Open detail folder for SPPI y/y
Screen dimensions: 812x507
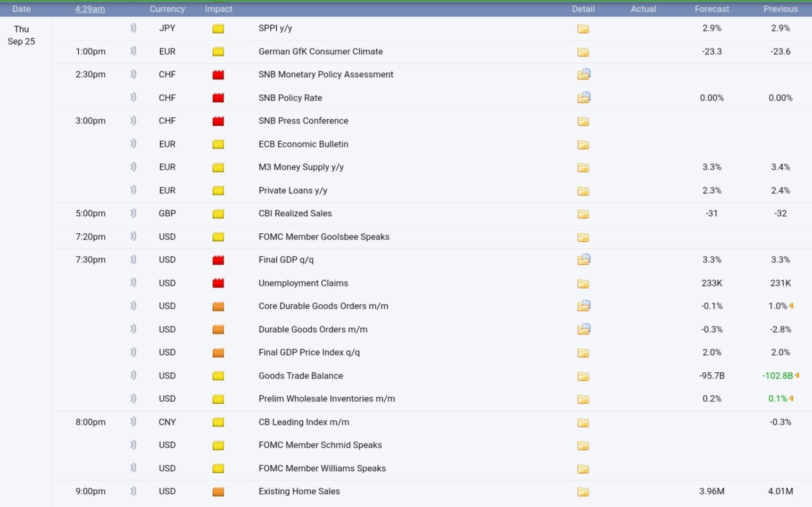click(583, 29)
